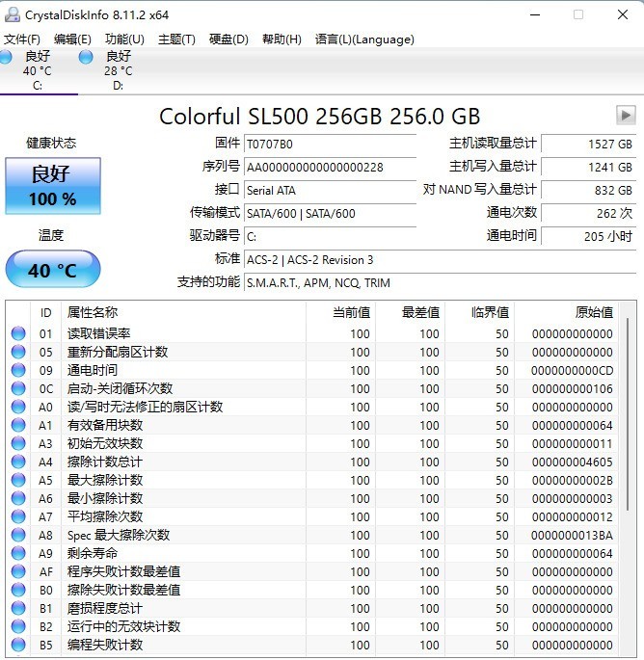The width and height of the screenshot is (644, 660).
Task: Click the firmware field T0707B0
Action: coord(331,144)
